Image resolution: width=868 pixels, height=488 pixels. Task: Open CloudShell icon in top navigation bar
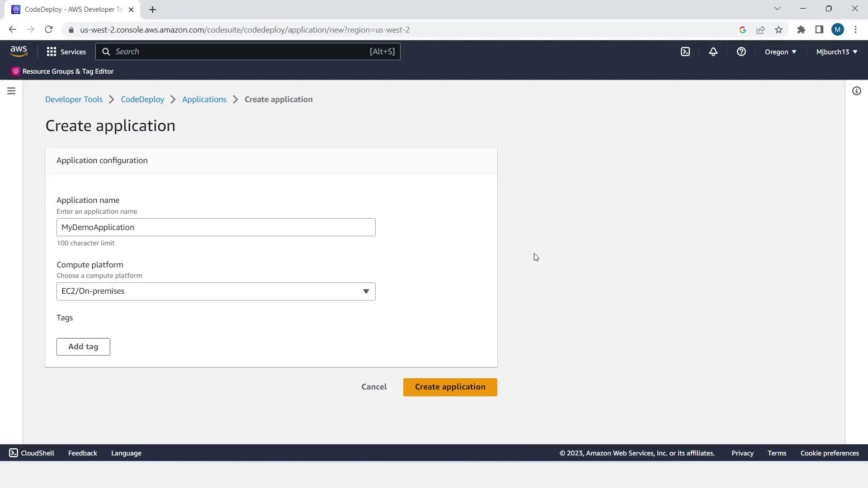click(685, 52)
